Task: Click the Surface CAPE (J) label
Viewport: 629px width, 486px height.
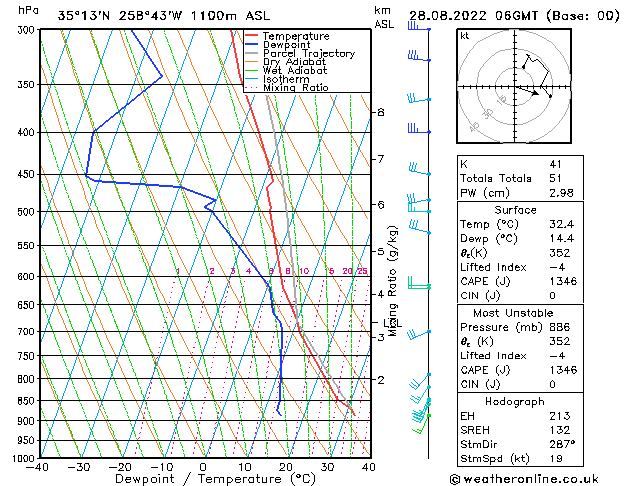Action: [485, 281]
